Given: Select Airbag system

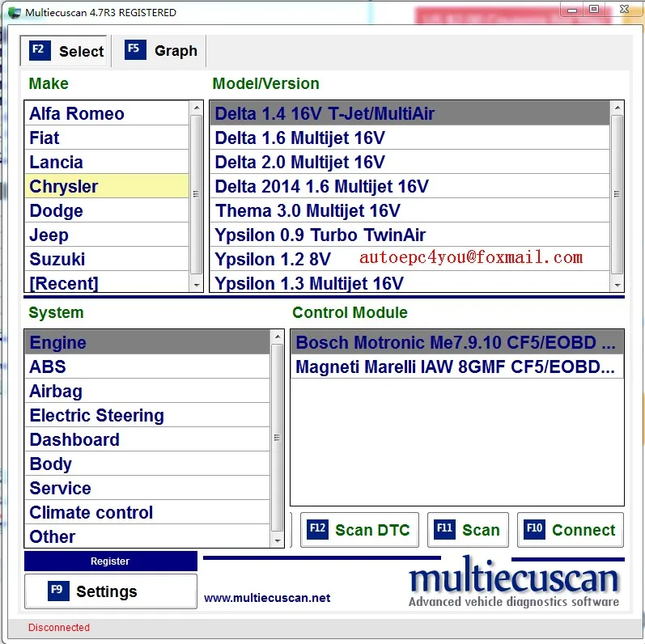Looking at the screenshot, I should [x=147, y=391].
